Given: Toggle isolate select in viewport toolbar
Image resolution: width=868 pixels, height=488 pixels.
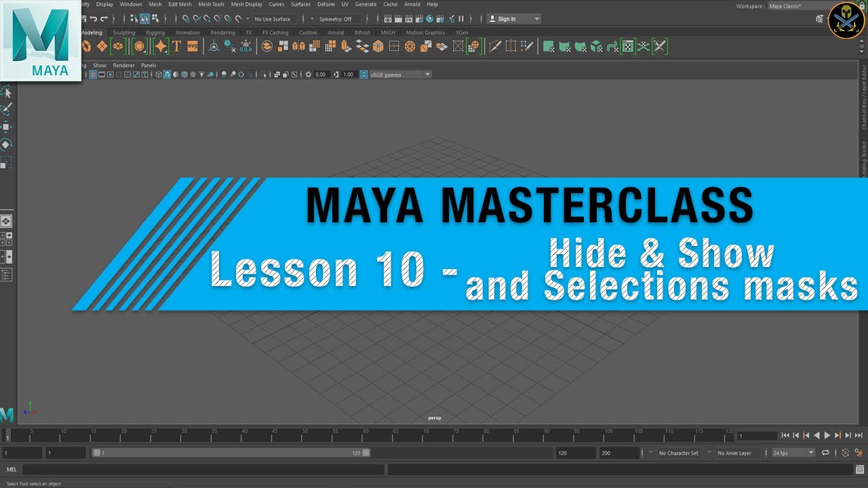Looking at the screenshot, I should pos(262,75).
